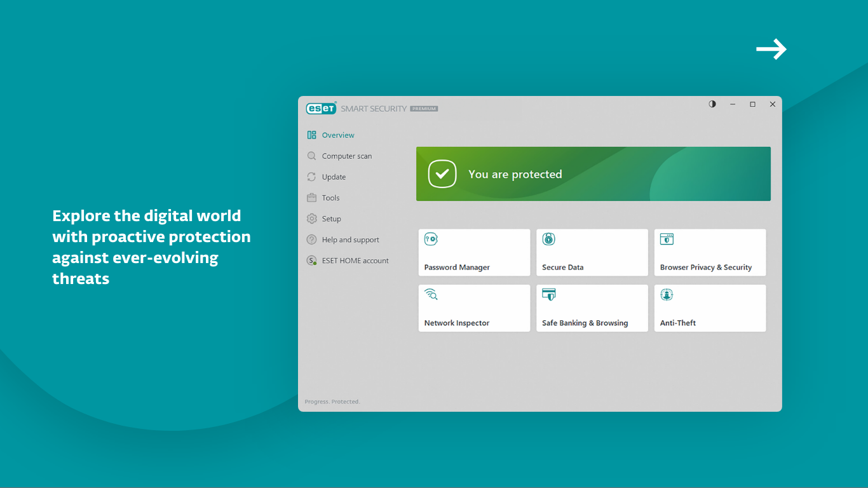Screen dimensions: 868x488
Task: Open Setup using the gear icon
Action: [311, 219]
